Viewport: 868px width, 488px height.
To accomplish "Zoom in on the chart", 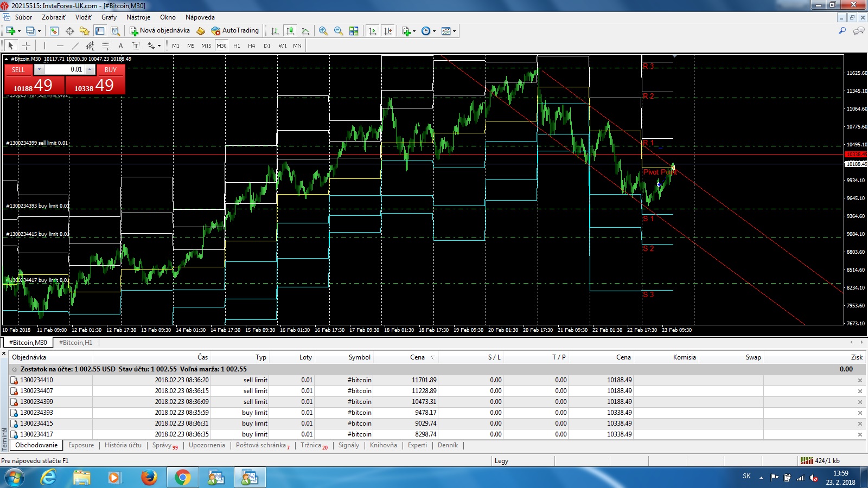I will (x=323, y=31).
